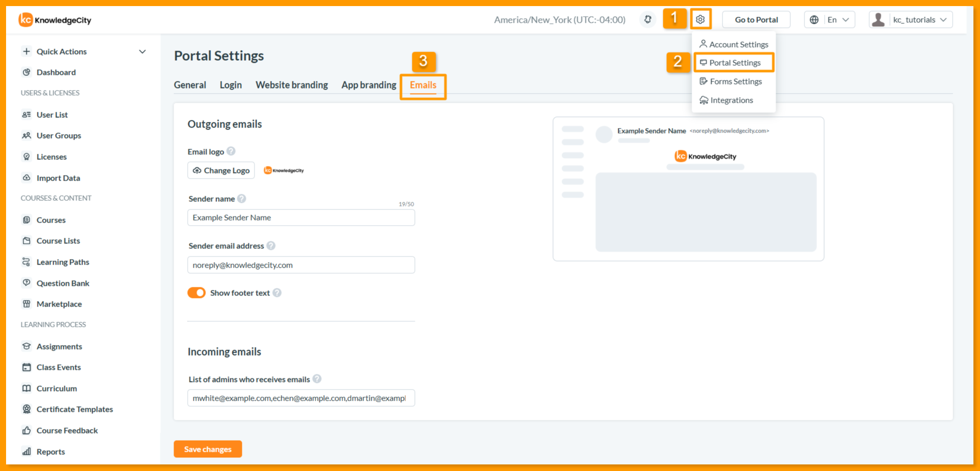Click the notifications sync icon

coord(648,20)
